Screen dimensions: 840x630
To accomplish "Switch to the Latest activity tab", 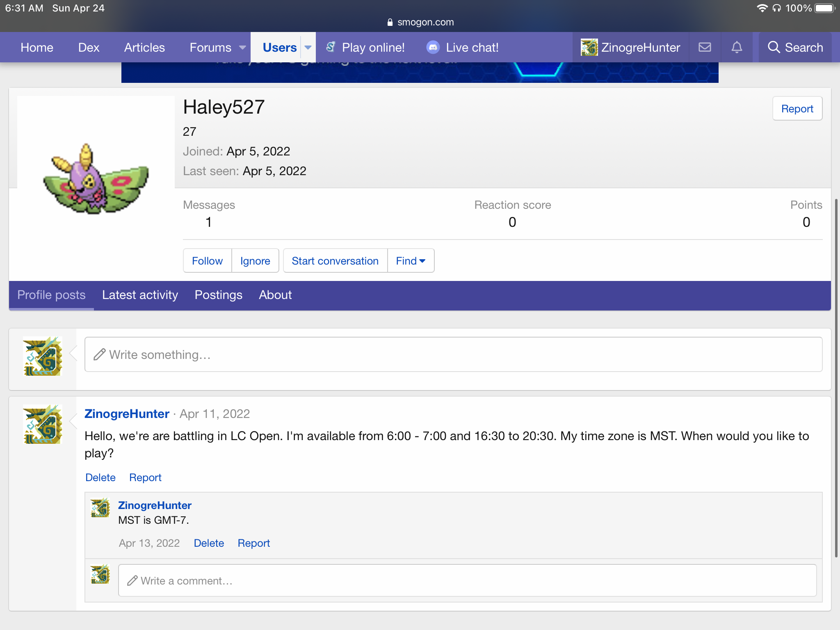I will point(140,295).
